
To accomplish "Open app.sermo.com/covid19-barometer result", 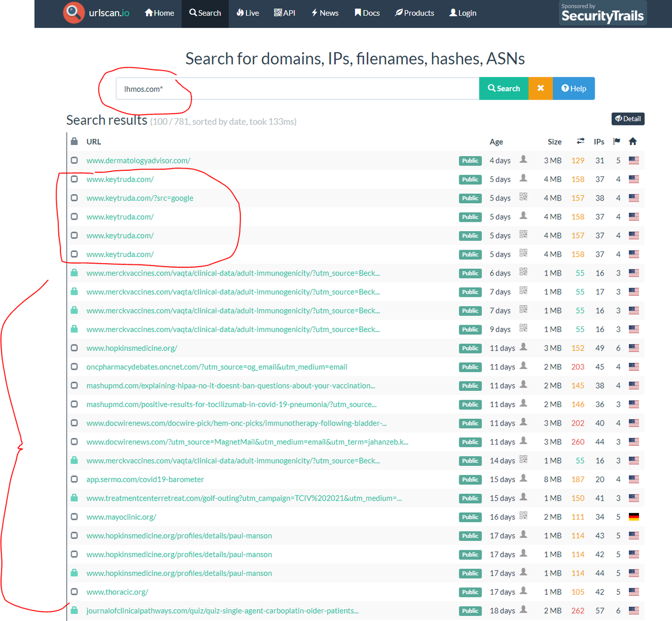I will tap(145, 479).
